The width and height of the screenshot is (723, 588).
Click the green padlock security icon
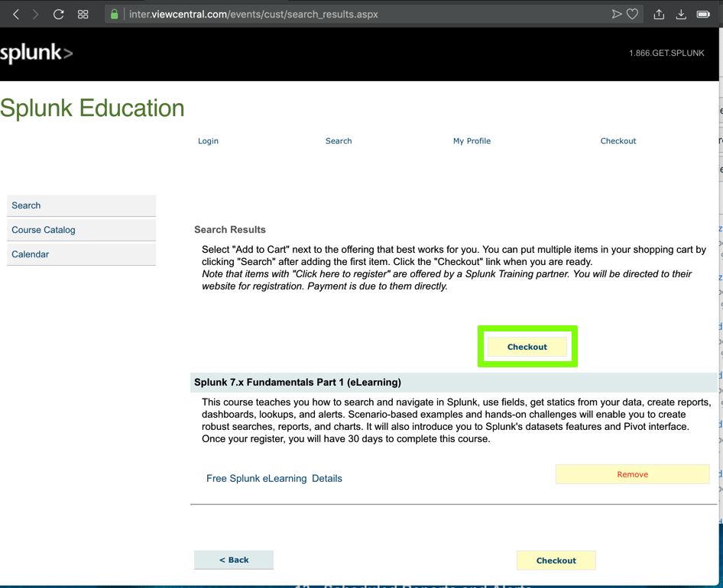coord(114,15)
